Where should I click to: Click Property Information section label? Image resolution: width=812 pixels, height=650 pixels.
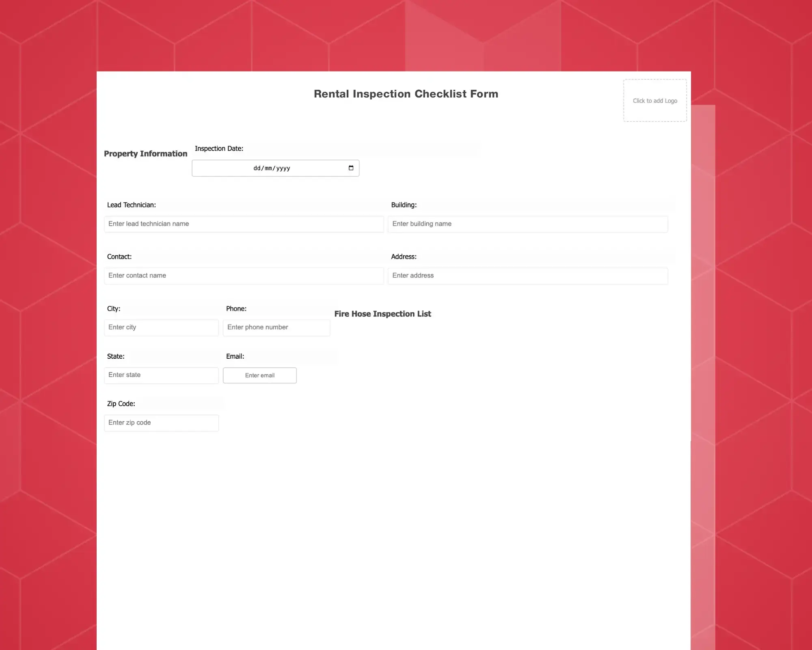click(145, 154)
